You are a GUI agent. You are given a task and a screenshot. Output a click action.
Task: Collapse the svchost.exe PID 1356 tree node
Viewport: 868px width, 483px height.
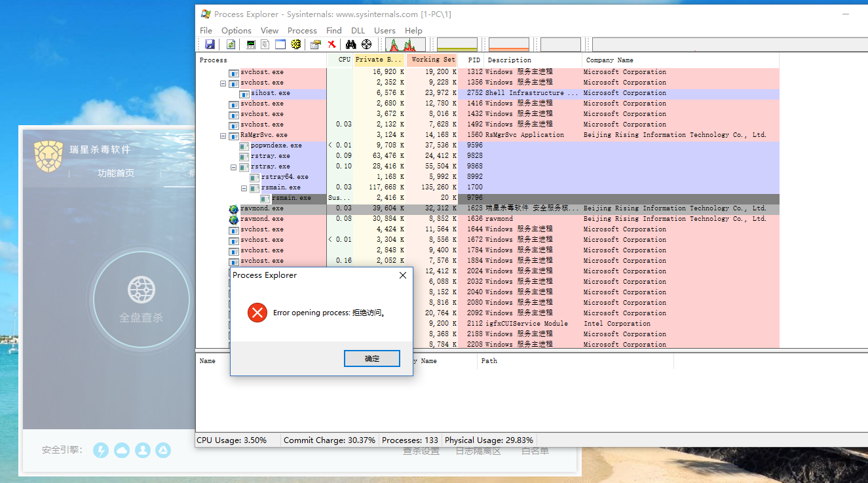tap(223, 83)
